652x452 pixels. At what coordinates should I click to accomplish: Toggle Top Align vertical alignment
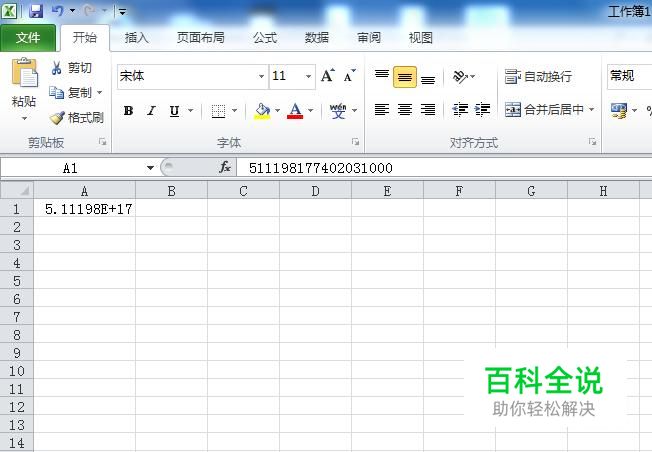382,76
